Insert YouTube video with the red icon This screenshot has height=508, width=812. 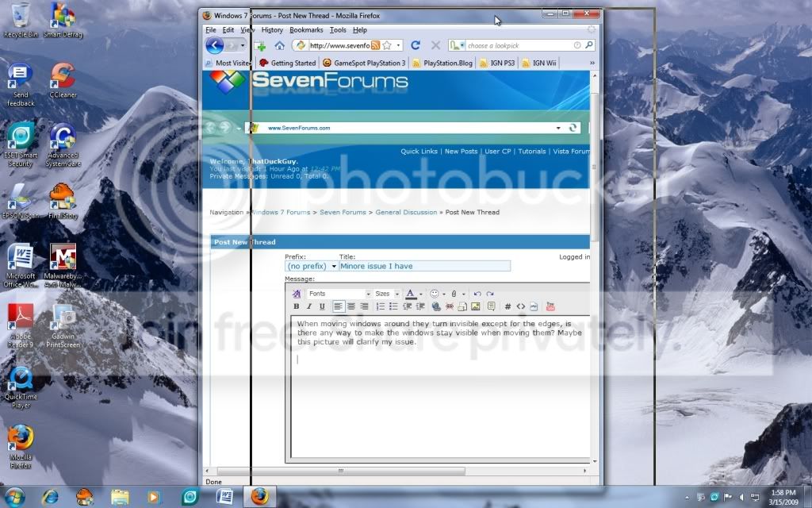(550, 306)
